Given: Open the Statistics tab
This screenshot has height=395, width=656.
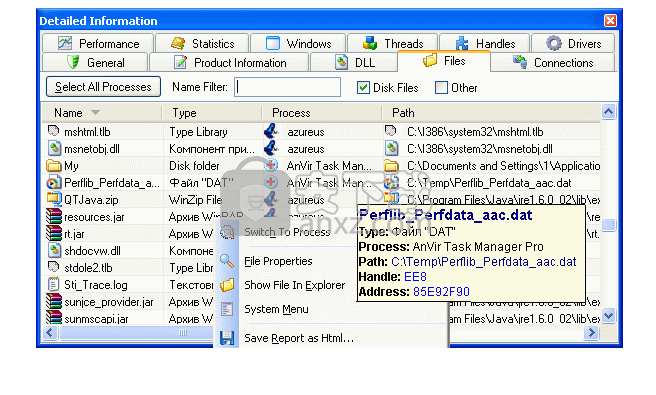Looking at the screenshot, I should 202,44.
